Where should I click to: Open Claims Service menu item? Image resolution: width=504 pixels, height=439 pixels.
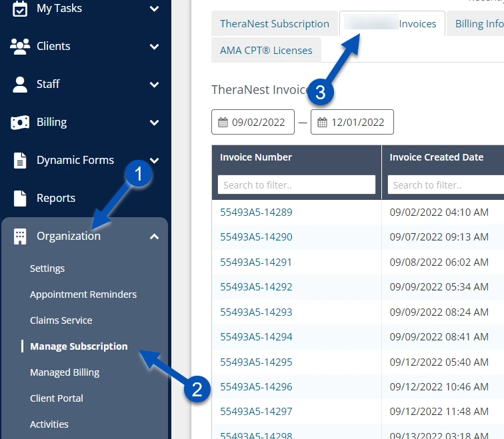click(x=61, y=320)
